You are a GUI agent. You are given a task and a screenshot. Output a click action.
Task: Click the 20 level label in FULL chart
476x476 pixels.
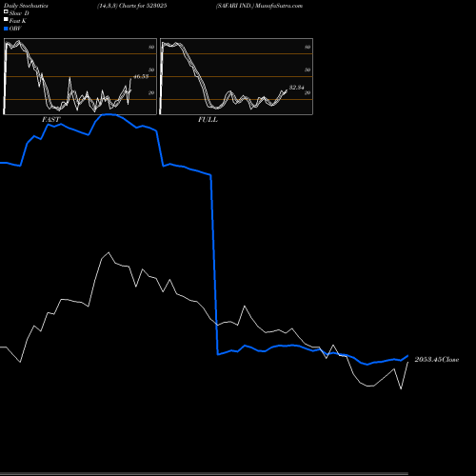(307, 92)
